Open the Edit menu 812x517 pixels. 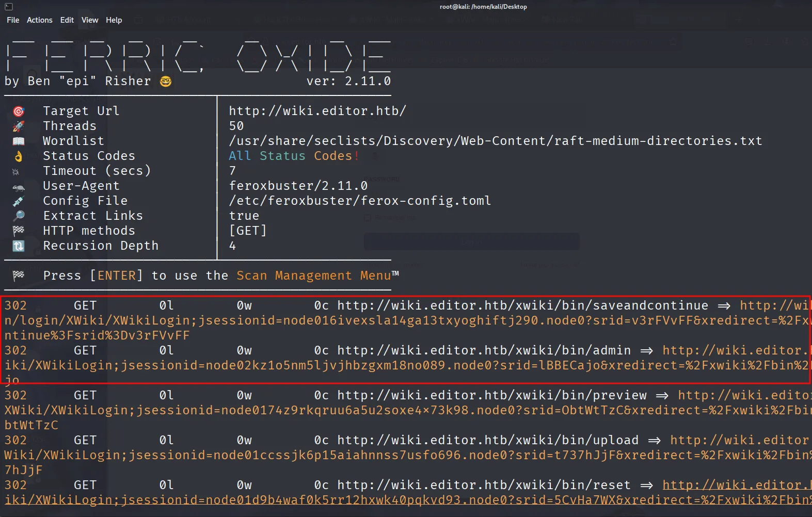tap(67, 20)
